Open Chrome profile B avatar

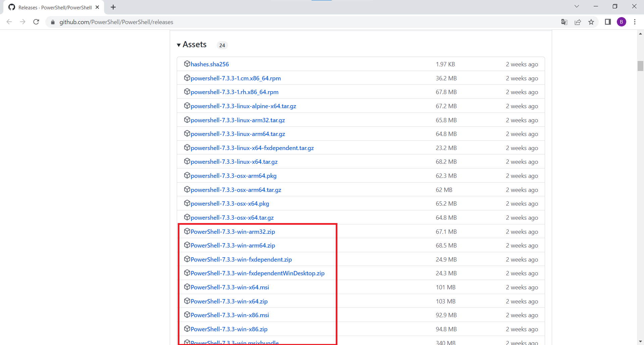pos(621,22)
